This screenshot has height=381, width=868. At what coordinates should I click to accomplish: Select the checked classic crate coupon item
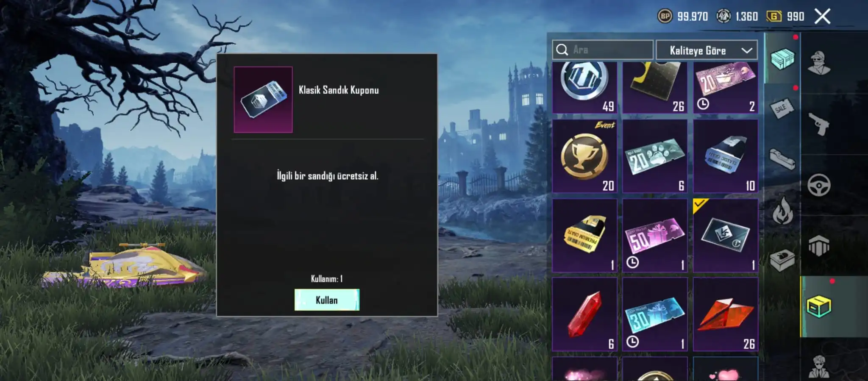click(x=725, y=235)
